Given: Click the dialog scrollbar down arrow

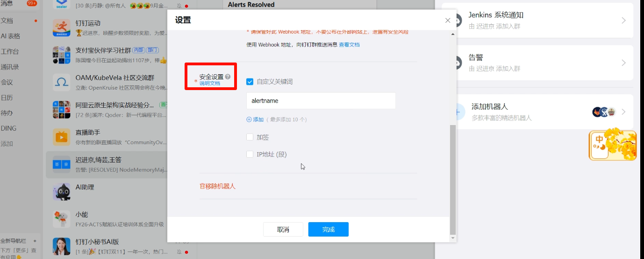Looking at the screenshot, I should (x=452, y=238).
